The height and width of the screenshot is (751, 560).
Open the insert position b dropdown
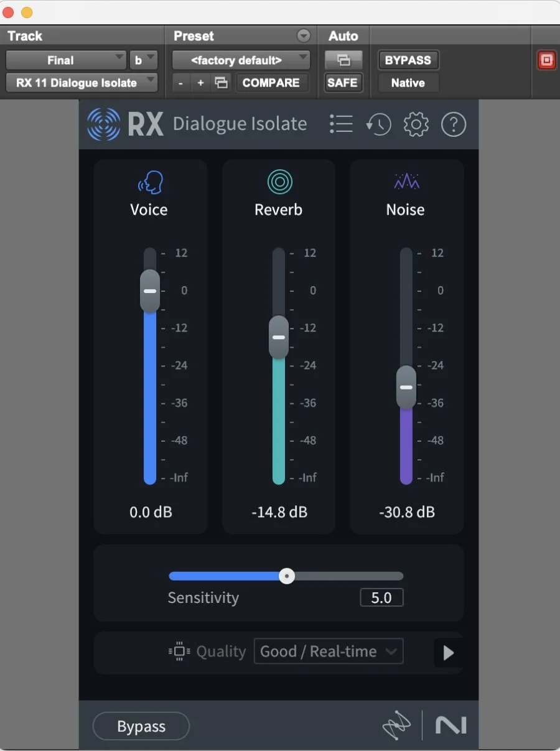pyautogui.click(x=143, y=60)
